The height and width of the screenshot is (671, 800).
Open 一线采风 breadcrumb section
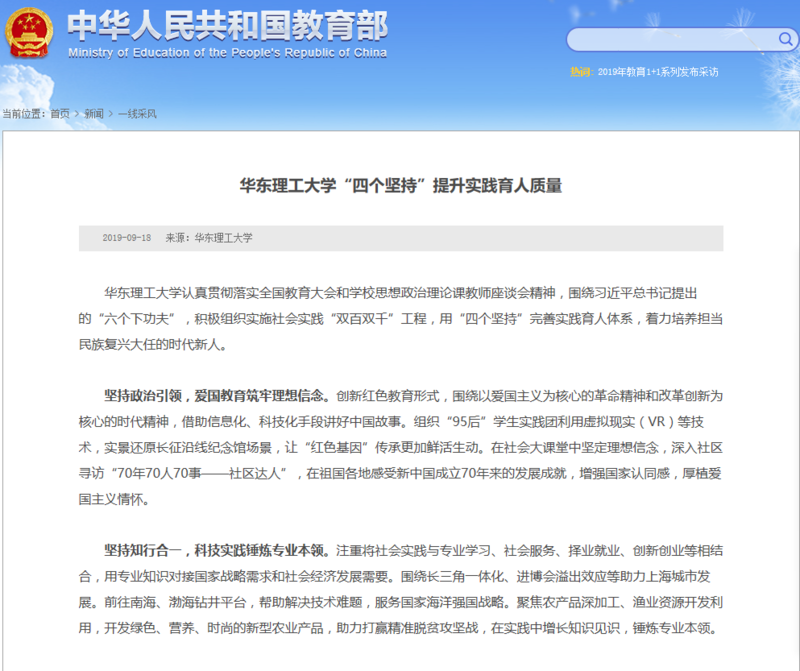[x=137, y=114]
